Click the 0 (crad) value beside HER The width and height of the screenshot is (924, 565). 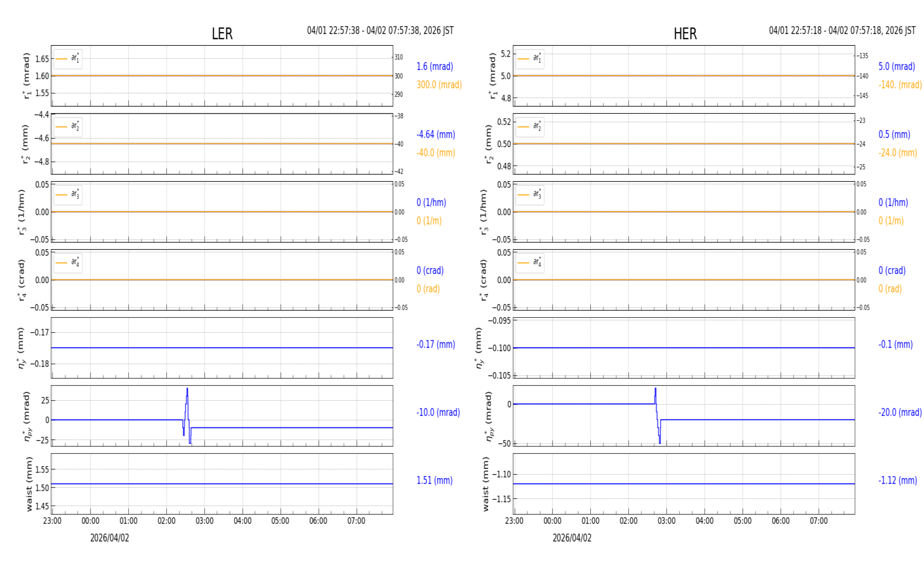coord(892,270)
